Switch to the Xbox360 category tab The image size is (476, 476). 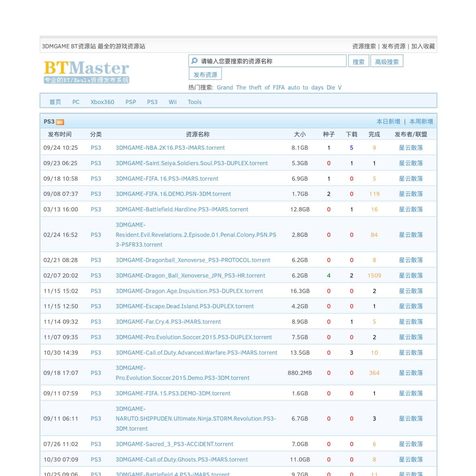pyautogui.click(x=102, y=102)
